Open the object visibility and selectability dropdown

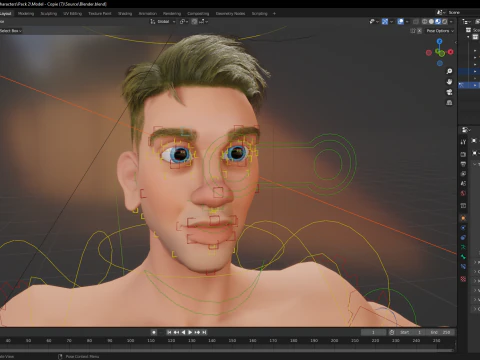374,22
